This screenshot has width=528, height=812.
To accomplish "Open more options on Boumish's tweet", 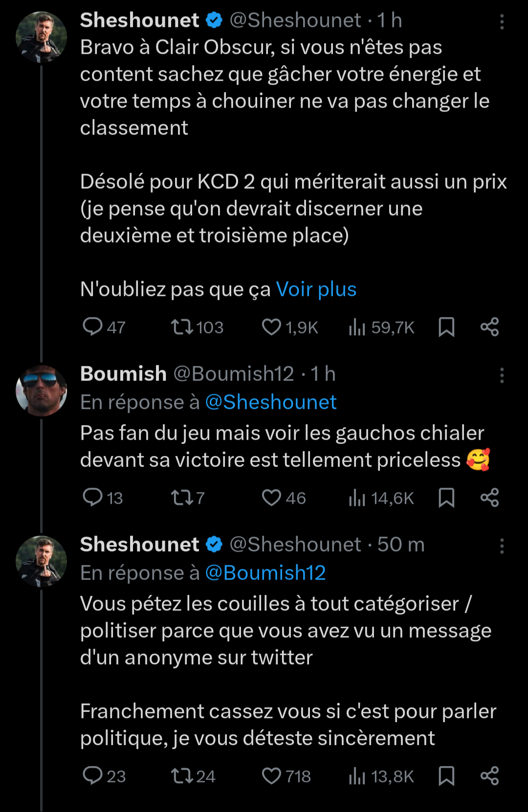I will coord(502,375).
